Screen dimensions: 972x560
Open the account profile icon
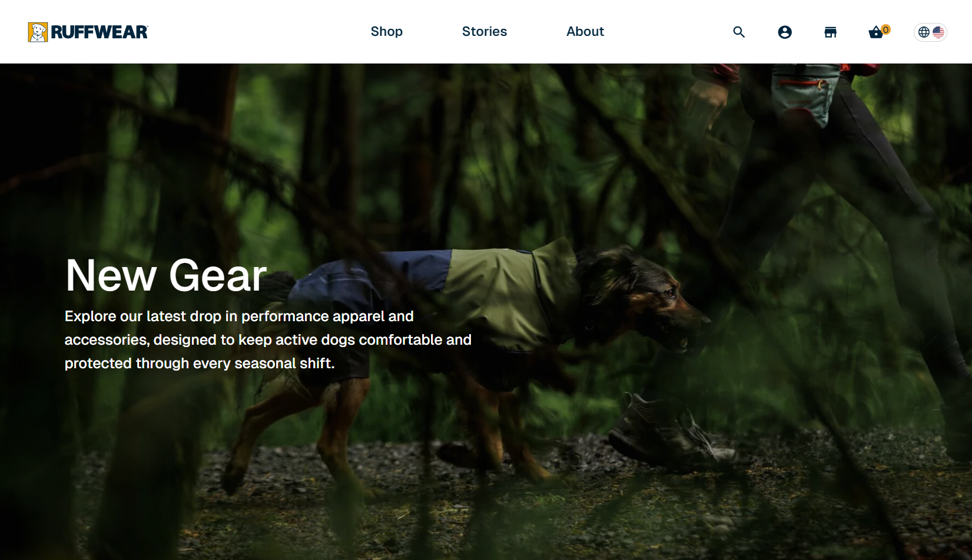785,32
